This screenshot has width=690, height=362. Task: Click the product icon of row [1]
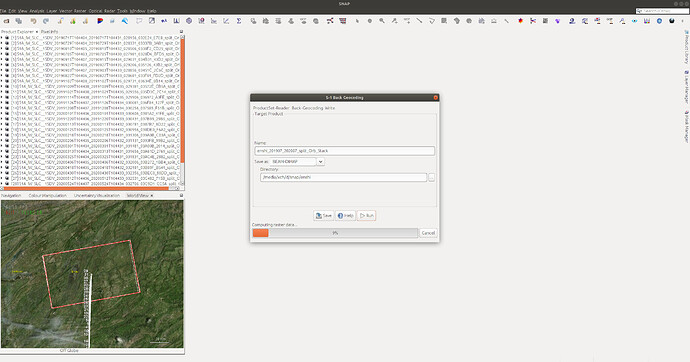coord(7,38)
